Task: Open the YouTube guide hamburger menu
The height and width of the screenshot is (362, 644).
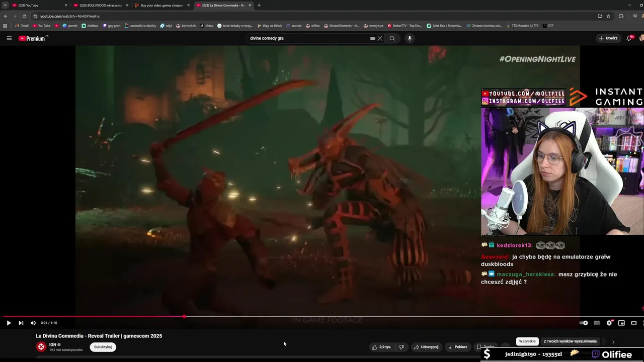Action: (x=9, y=38)
